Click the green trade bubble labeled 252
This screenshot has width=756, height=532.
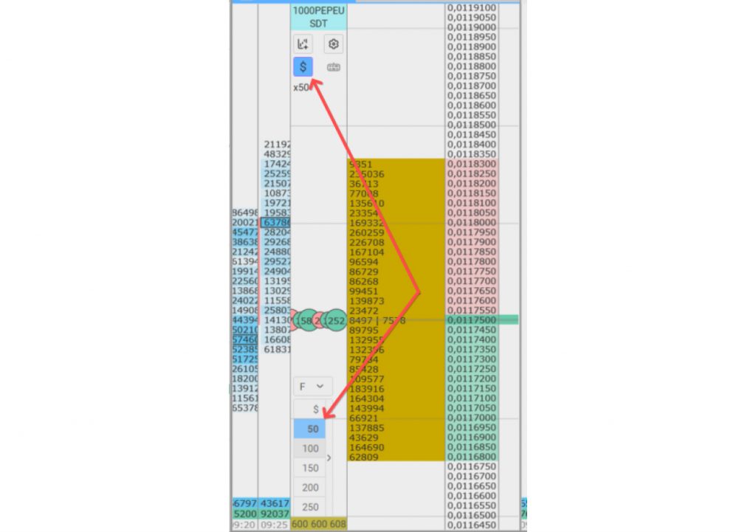coord(337,320)
